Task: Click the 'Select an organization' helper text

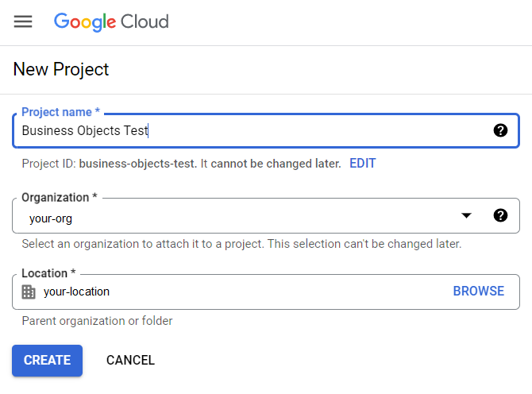Action: 241,244
